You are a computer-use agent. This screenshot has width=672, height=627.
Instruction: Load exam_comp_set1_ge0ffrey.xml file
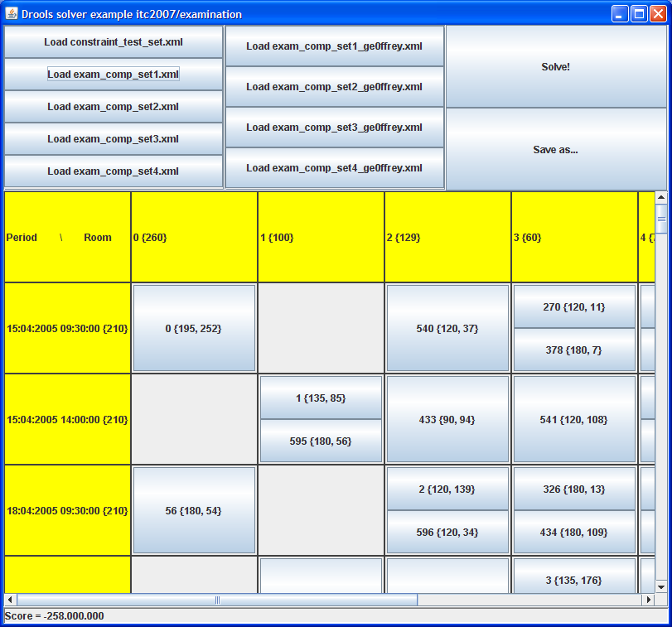point(334,46)
